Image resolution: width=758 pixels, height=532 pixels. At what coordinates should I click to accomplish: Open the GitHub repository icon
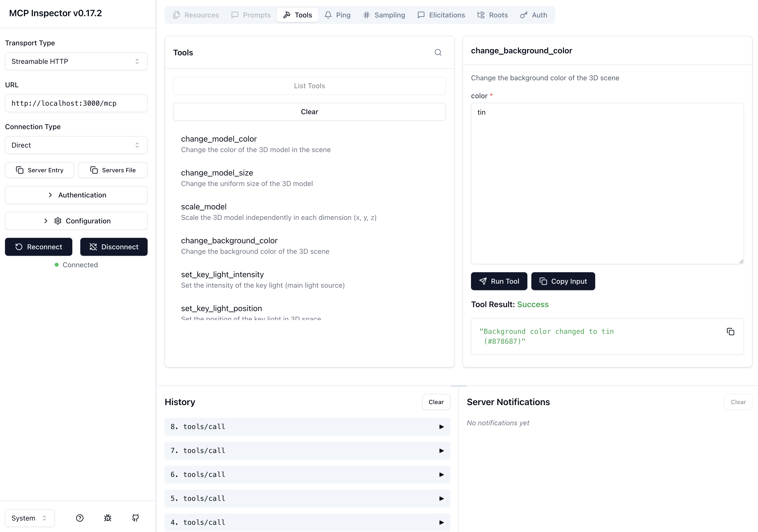pyautogui.click(x=135, y=518)
